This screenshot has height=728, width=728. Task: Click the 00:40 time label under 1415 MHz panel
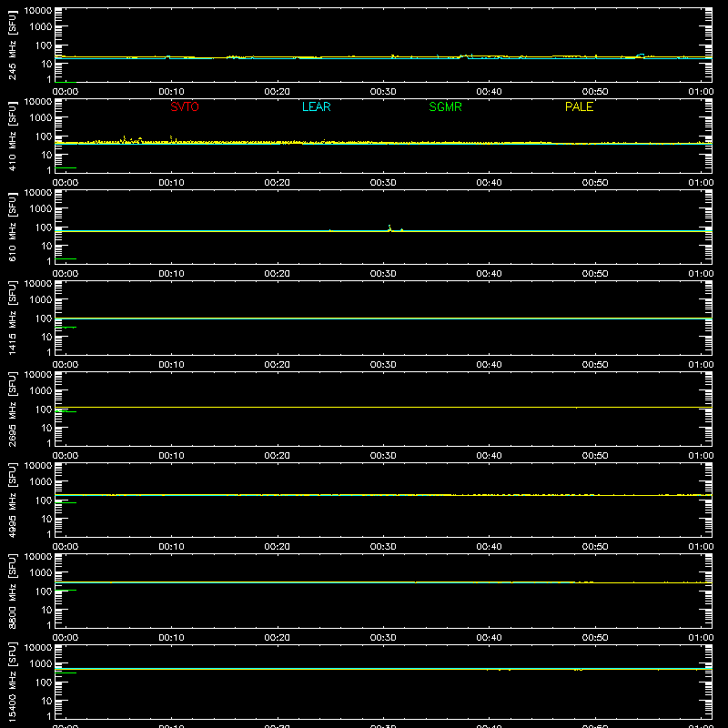489,365
